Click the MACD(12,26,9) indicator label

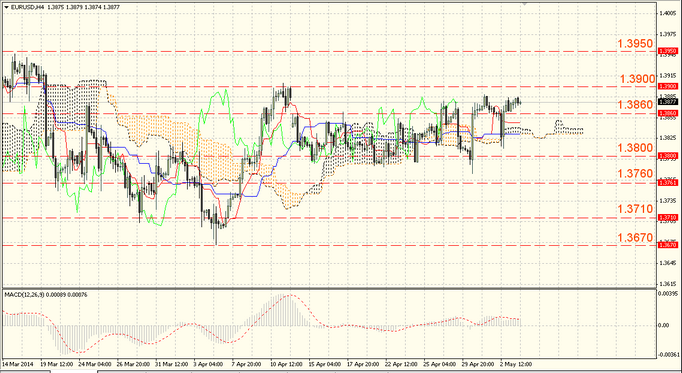(23, 295)
